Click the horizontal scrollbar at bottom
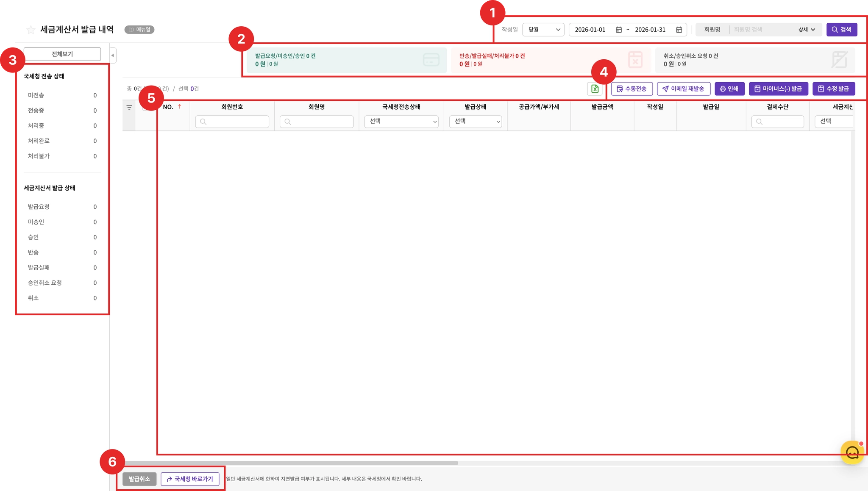 [290, 463]
